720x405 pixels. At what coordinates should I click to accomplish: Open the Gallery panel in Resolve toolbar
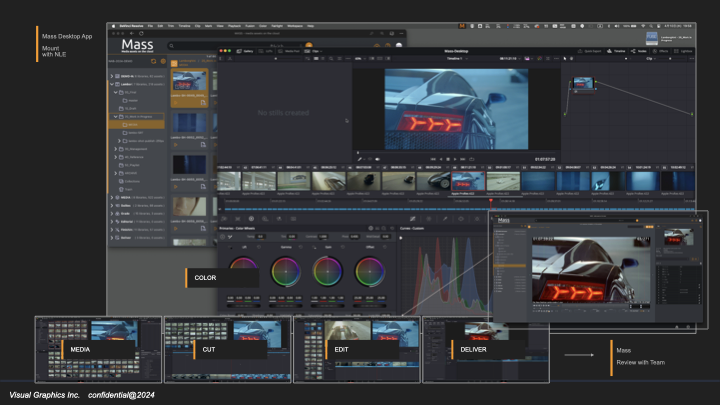[x=245, y=51]
